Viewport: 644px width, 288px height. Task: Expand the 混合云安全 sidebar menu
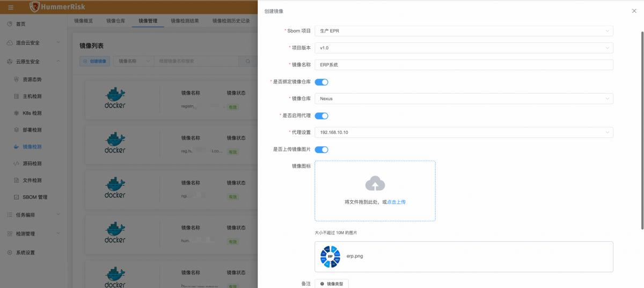pyautogui.click(x=58, y=42)
